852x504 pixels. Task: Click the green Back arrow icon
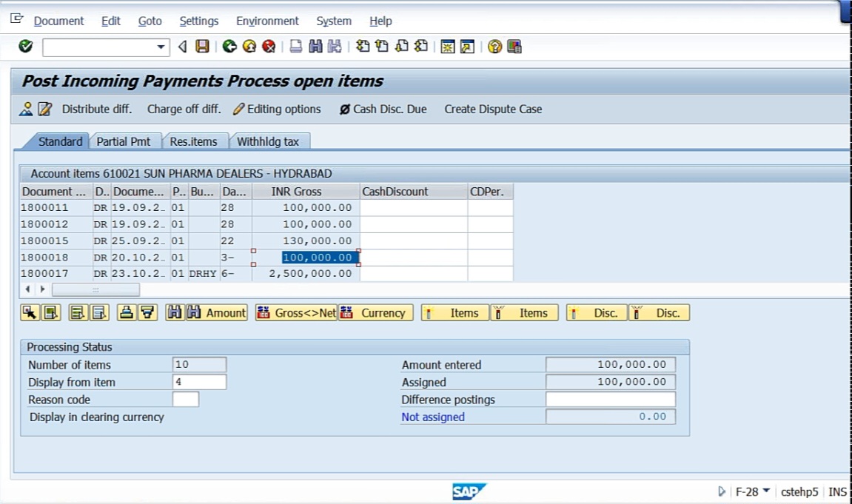point(230,47)
